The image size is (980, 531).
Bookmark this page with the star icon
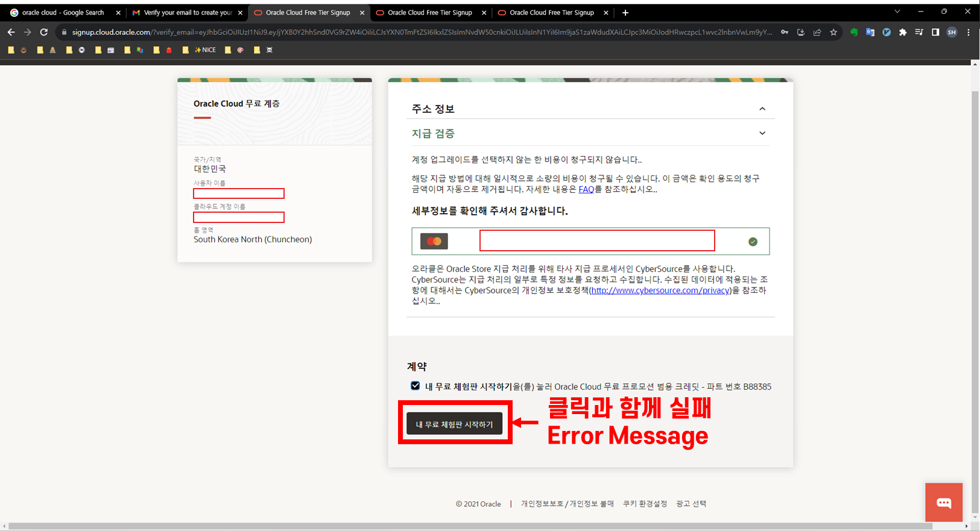(833, 32)
